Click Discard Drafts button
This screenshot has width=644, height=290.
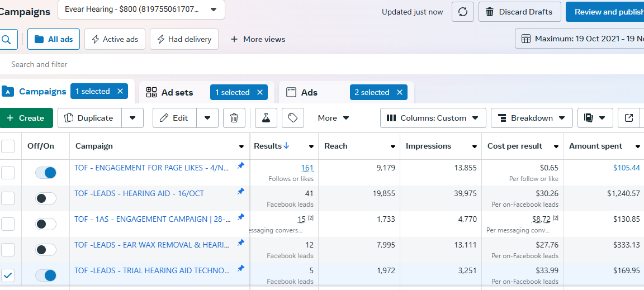tap(519, 12)
